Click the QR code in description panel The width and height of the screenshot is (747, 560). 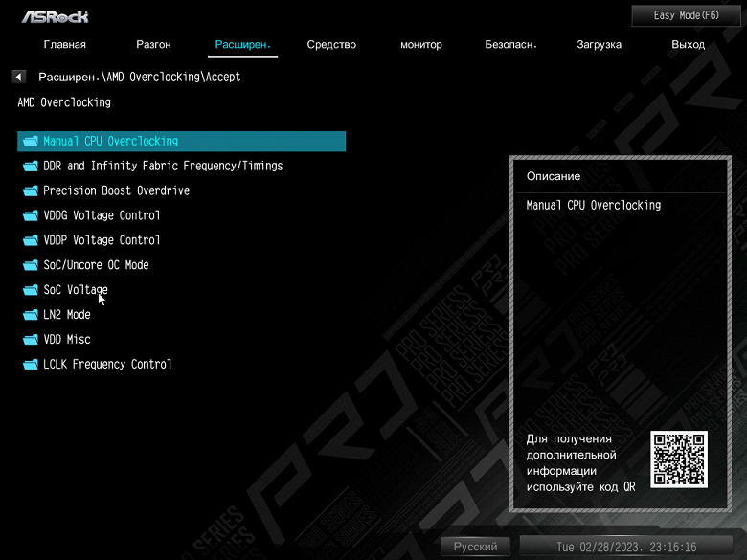point(679,459)
